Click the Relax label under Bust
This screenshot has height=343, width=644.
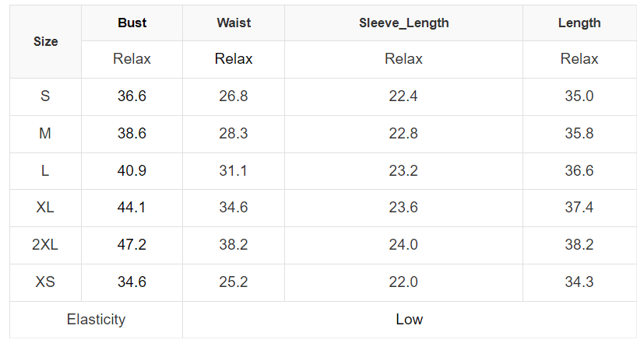click(132, 59)
